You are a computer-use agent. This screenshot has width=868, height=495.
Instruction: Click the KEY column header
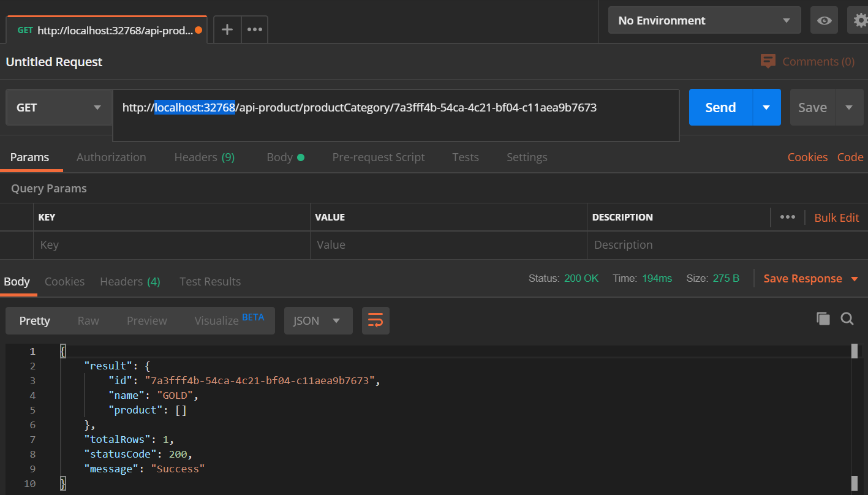coord(47,217)
